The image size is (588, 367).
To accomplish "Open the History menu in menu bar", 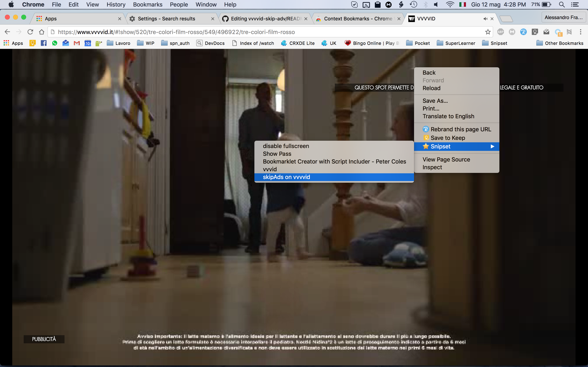I will pyautogui.click(x=116, y=5).
